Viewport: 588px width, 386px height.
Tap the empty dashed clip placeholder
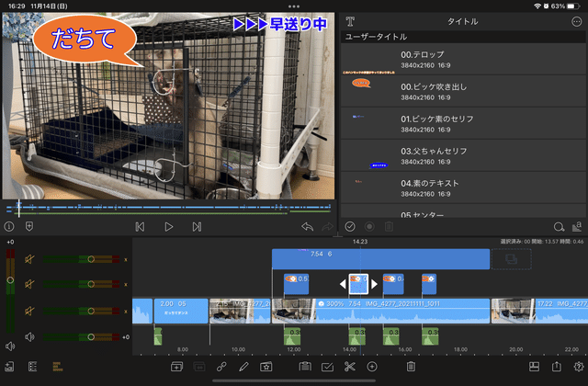point(511,259)
